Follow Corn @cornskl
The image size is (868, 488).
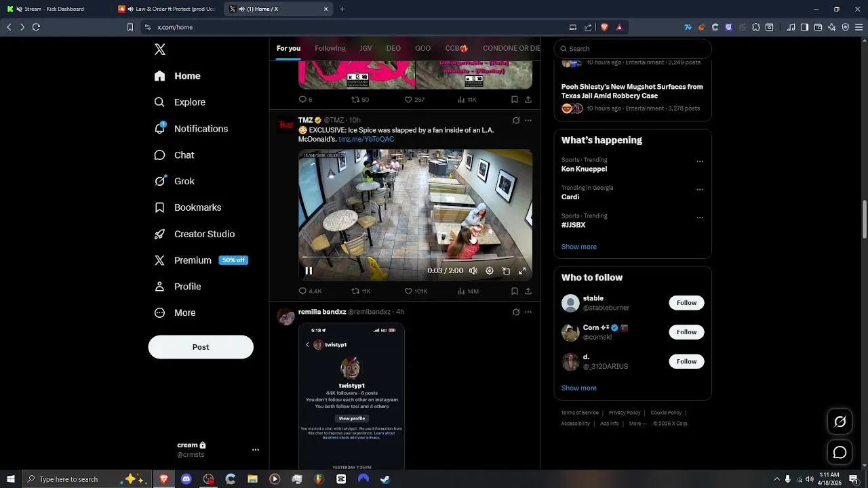[686, 332]
